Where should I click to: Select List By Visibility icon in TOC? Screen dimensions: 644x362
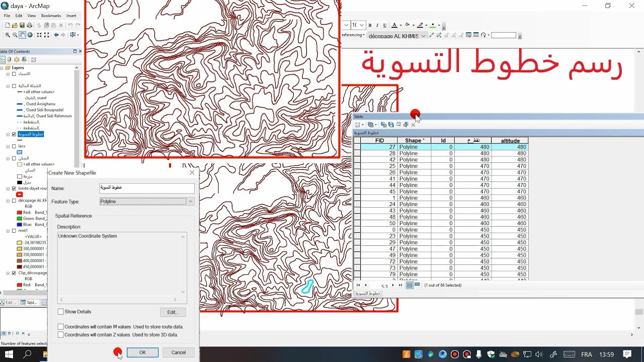coord(17,60)
